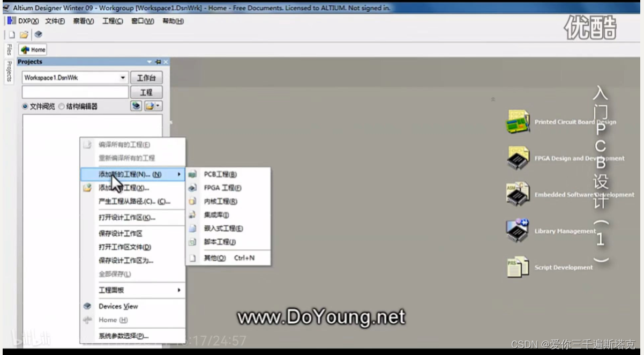Pin the Projects panel with pushpin icon
Screen dimensions: 644x355
coord(158,62)
